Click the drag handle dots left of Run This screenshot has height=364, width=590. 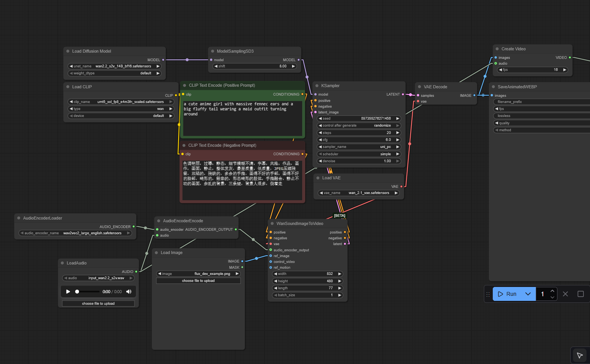pyautogui.click(x=488, y=294)
